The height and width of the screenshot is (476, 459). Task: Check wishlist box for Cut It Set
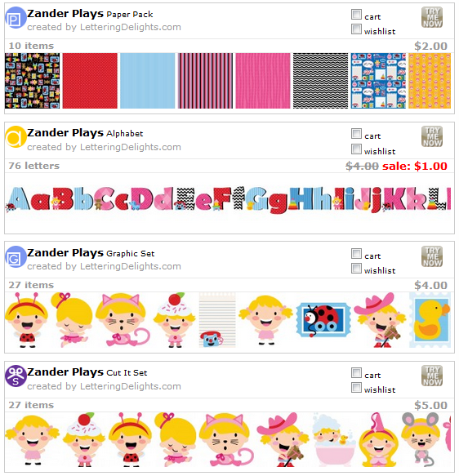(x=356, y=388)
